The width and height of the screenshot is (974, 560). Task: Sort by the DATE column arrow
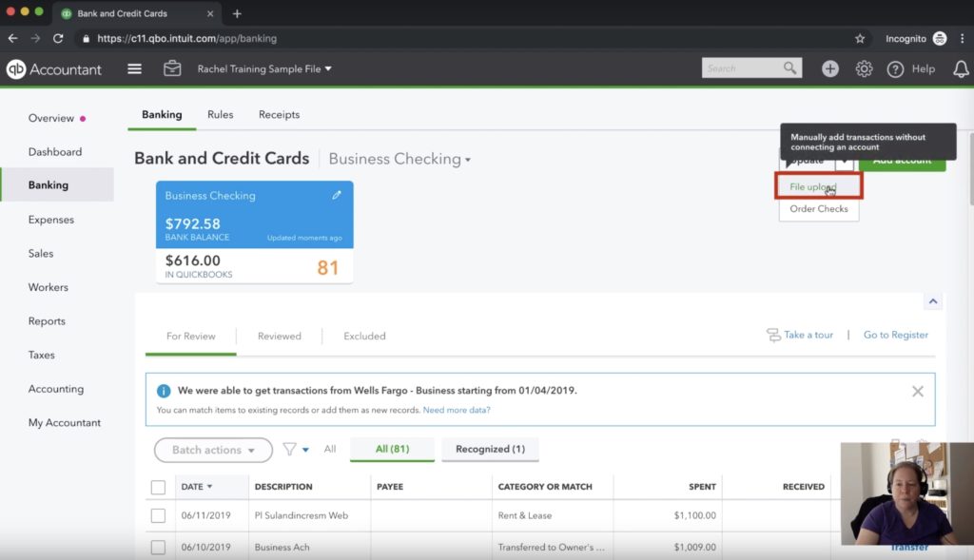click(210, 487)
